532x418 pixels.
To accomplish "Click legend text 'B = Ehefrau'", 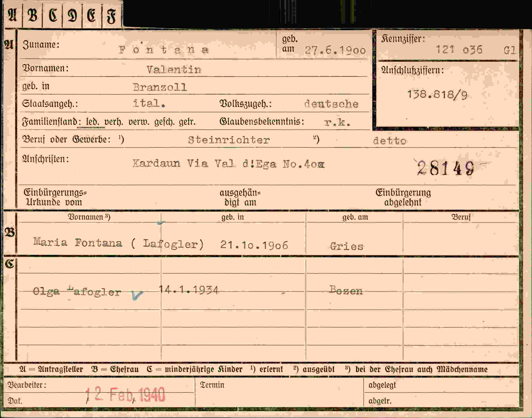I will coord(115,369).
